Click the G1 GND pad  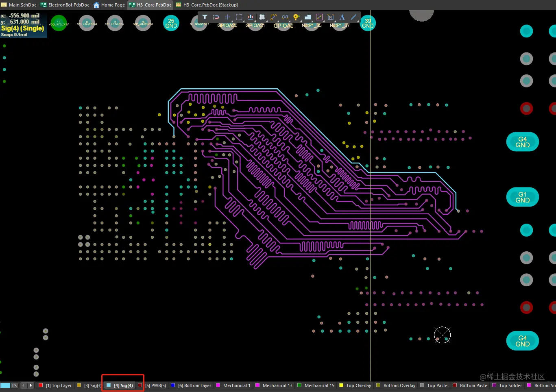[523, 197]
